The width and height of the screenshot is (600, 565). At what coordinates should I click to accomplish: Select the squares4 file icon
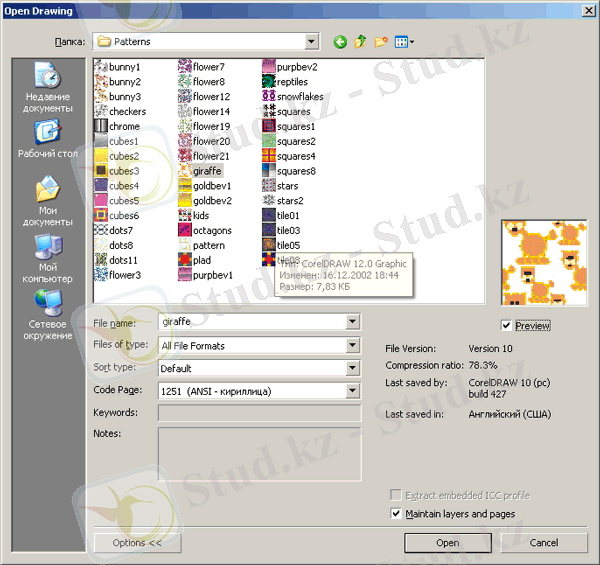tap(269, 156)
